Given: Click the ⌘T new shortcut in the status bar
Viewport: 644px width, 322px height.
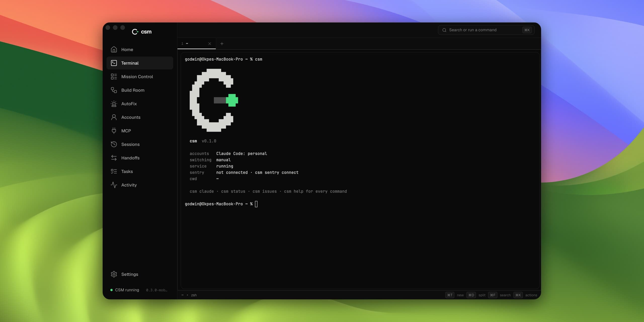Looking at the screenshot, I should (454, 295).
